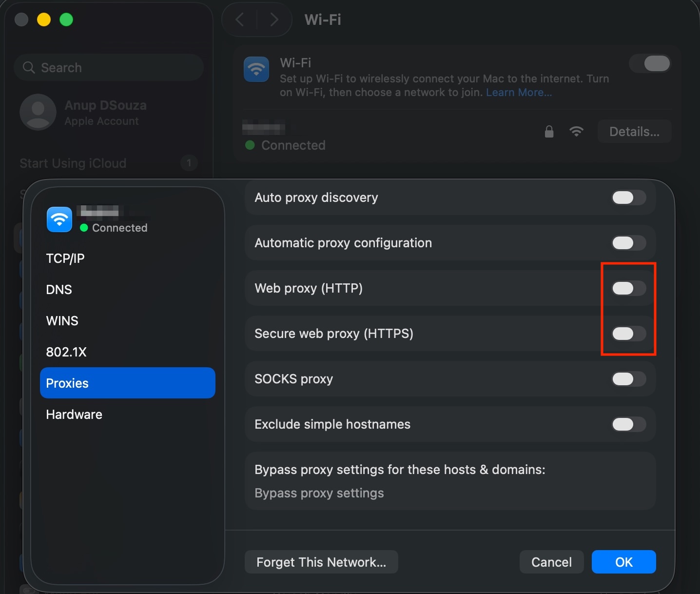Image resolution: width=700 pixels, height=594 pixels.
Task: Click the back navigation arrow
Action: [240, 20]
